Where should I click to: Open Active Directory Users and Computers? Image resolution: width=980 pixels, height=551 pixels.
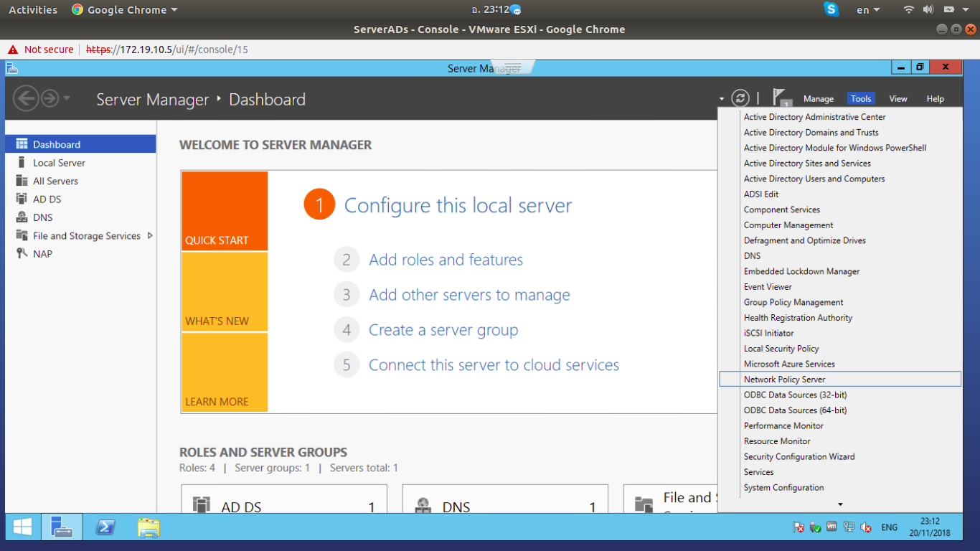[840, 179]
